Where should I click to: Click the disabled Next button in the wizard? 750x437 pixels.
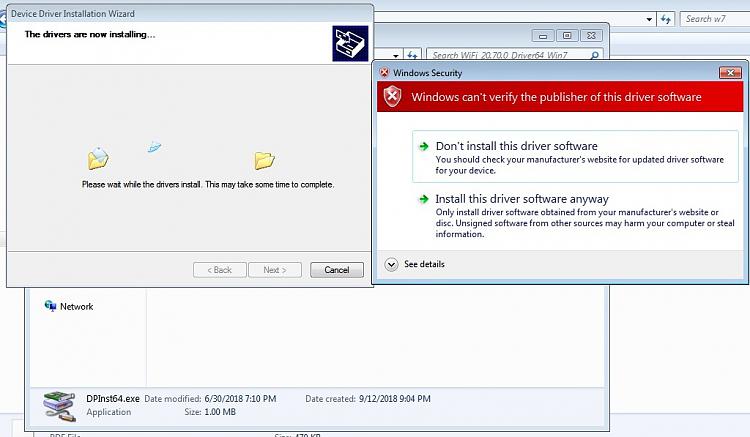(x=275, y=270)
